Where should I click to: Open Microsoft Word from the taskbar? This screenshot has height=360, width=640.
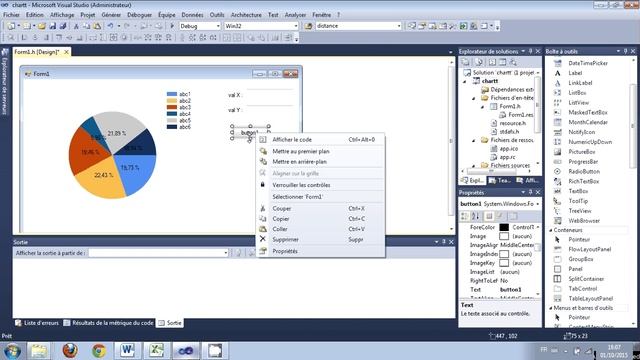[127, 350]
